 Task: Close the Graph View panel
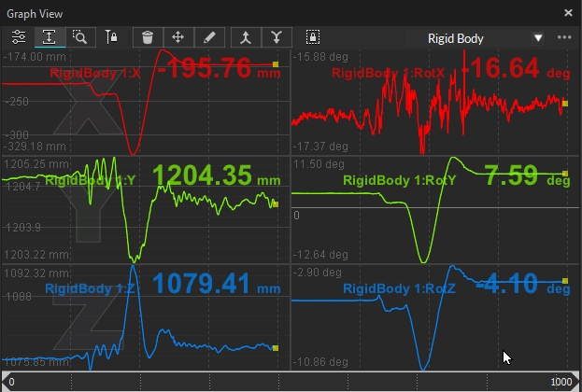coord(568,13)
